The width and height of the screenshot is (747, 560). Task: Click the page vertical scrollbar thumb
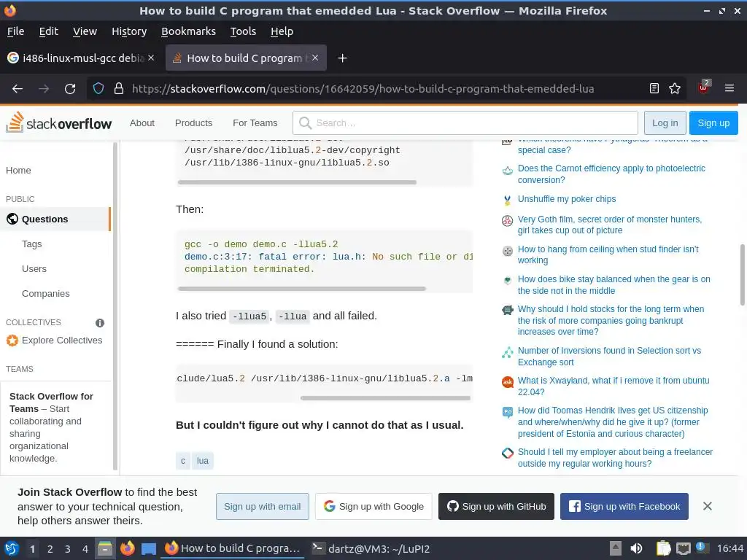tap(742, 275)
